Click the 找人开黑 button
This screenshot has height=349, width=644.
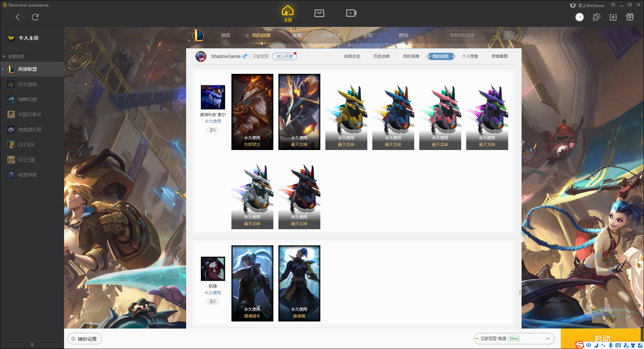click(x=284, y=56)
